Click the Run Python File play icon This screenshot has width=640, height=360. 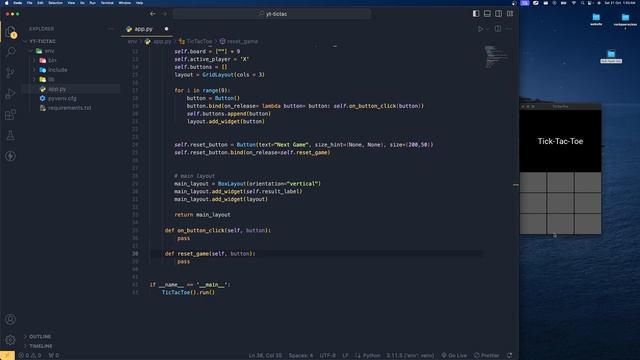(x=480, y=29)
